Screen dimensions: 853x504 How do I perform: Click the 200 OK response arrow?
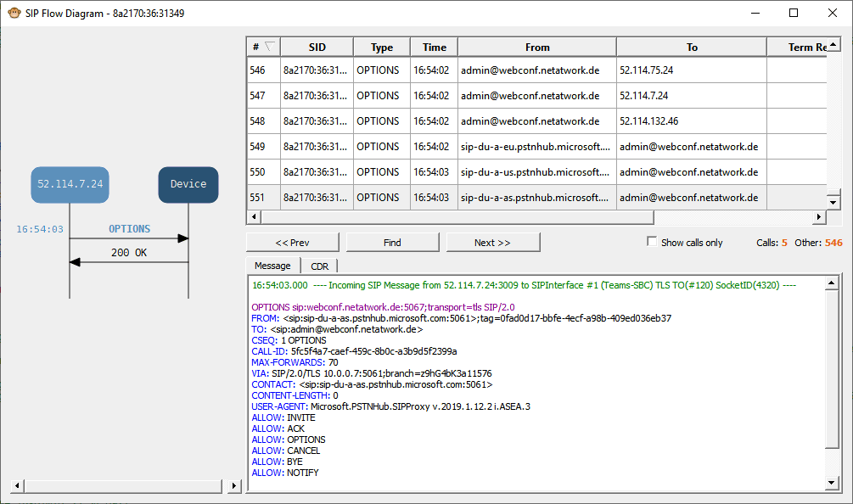129,261
